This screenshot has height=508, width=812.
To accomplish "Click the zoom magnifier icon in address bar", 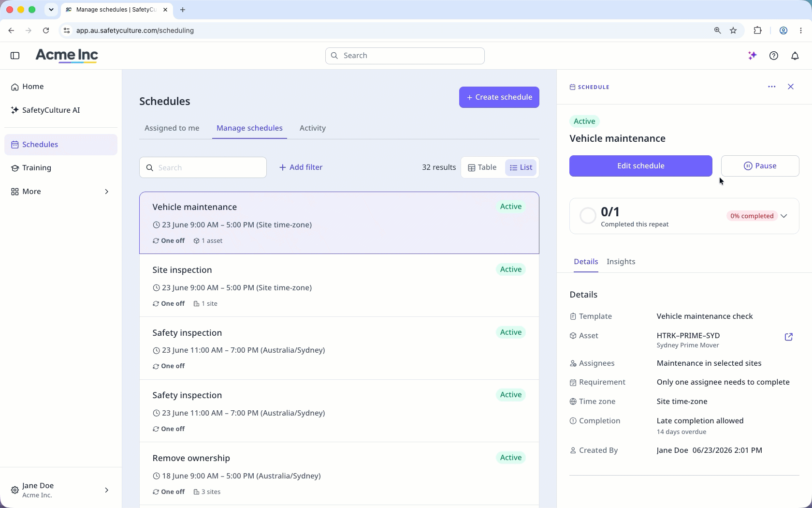I will 718,30.
